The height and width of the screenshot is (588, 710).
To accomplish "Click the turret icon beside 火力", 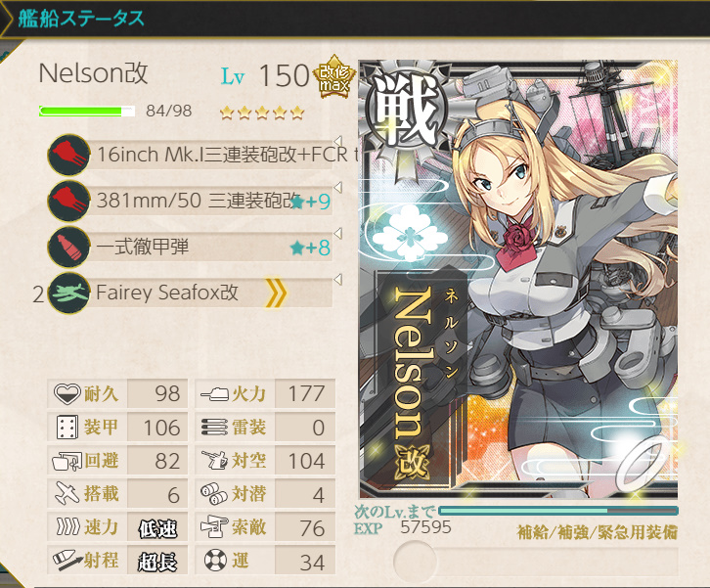I will coord(214,393).
